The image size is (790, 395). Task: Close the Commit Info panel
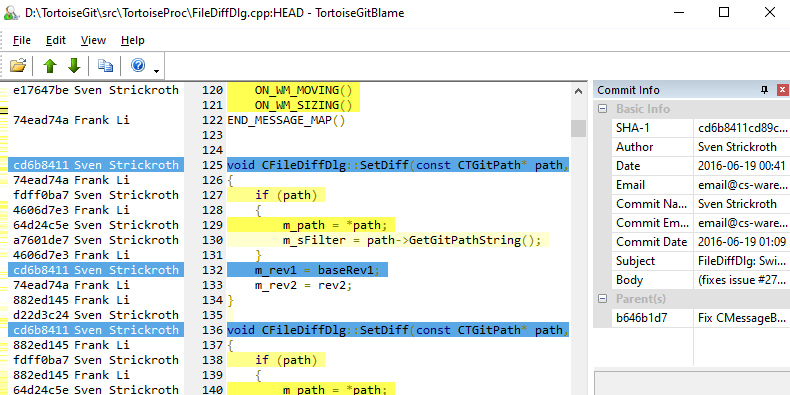(x=782, y=90)
